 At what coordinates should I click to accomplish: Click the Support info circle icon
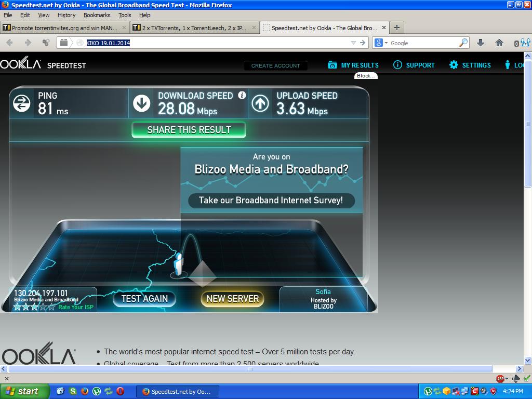point(397,65)
